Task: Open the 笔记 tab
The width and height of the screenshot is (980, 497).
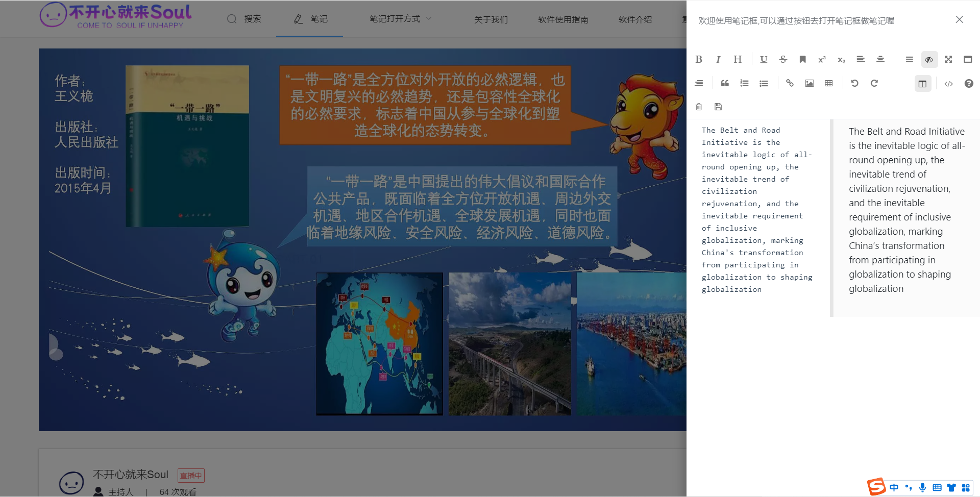Action: pos(310,19)
